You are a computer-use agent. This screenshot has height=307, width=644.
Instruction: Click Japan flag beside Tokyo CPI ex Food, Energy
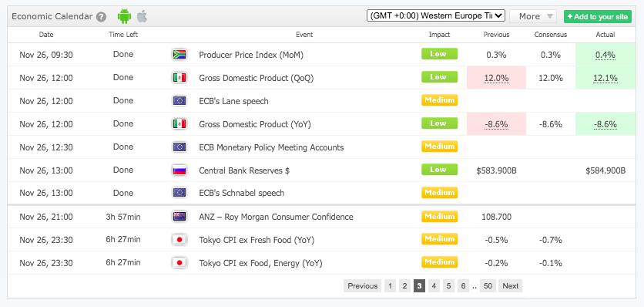point(179,262)
